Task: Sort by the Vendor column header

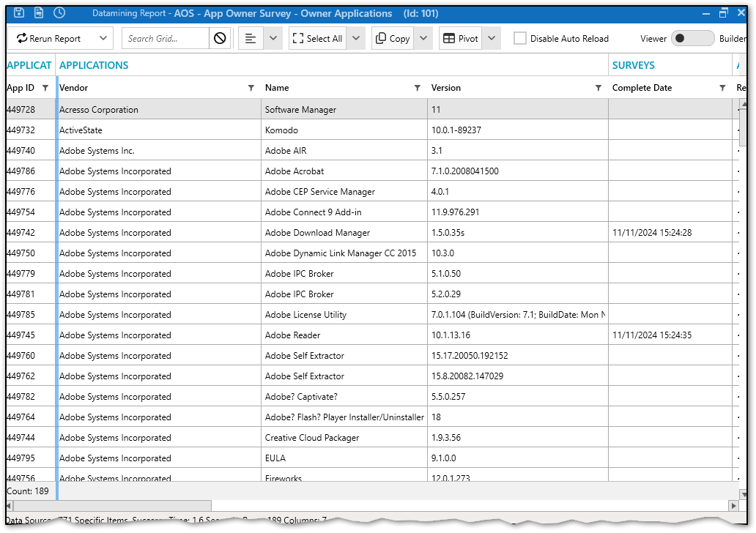Action: pyautogui.click(x=74, y=88)
